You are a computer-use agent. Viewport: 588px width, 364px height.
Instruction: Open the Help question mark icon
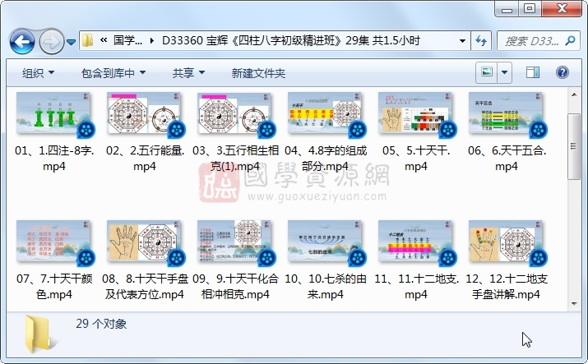click(x=563, y=72)
